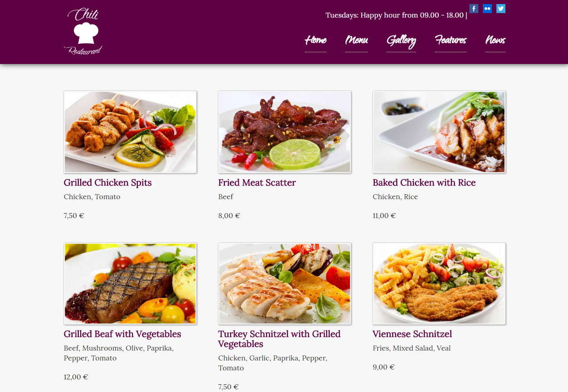Open the Fried Meat Scatter photo
Image resolution: width=568 pixels, height=392 pixels.
(x=285, y=132)
